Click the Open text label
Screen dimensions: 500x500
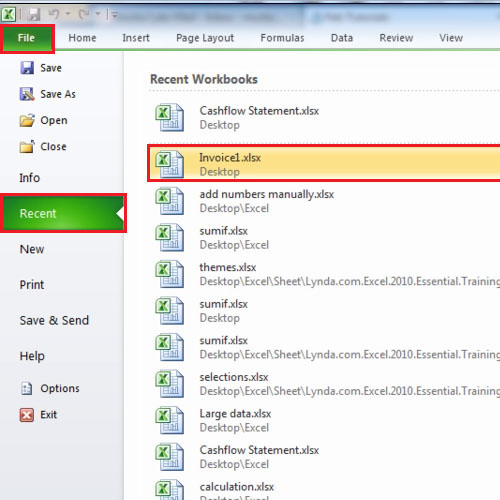click(x=54, y=121)
